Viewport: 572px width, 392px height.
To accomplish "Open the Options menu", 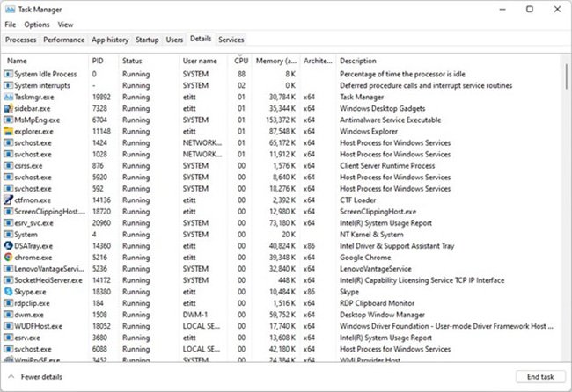I will 37,25.
